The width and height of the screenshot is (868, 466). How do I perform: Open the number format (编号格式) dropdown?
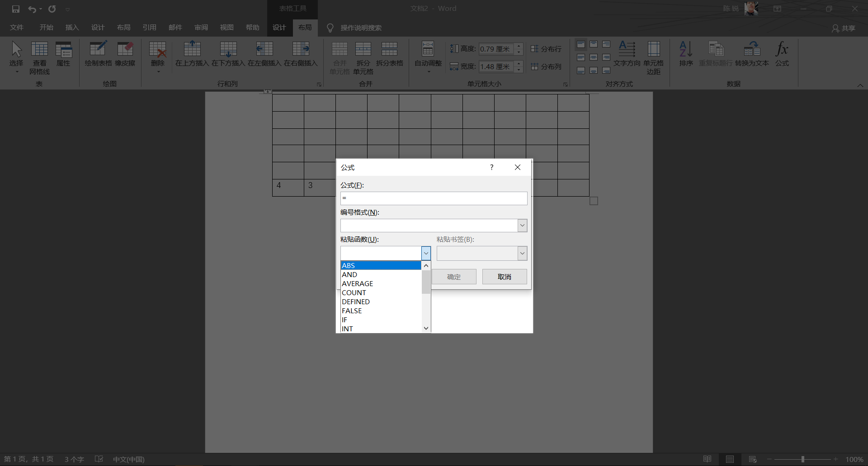[522, 226]
